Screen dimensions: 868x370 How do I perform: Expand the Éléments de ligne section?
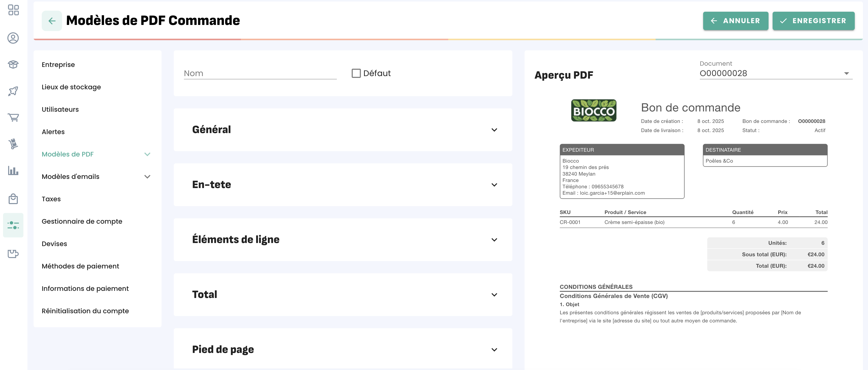(x=343, y=240)
